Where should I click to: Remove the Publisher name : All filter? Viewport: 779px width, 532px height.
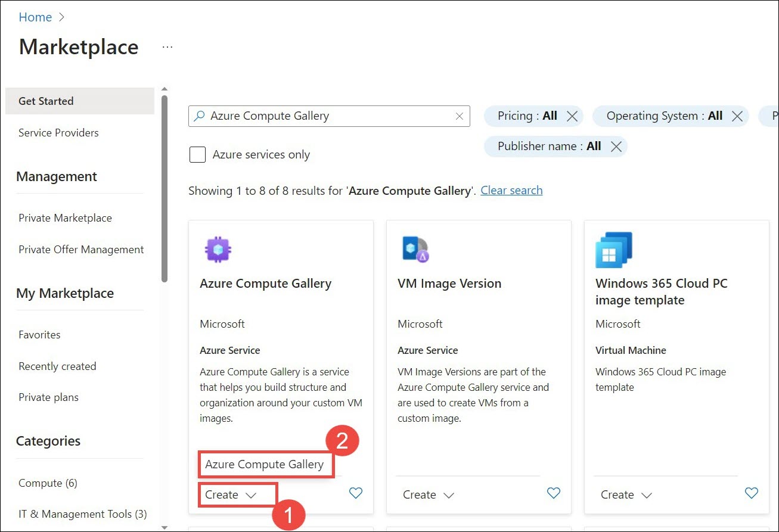coord(616,147)
